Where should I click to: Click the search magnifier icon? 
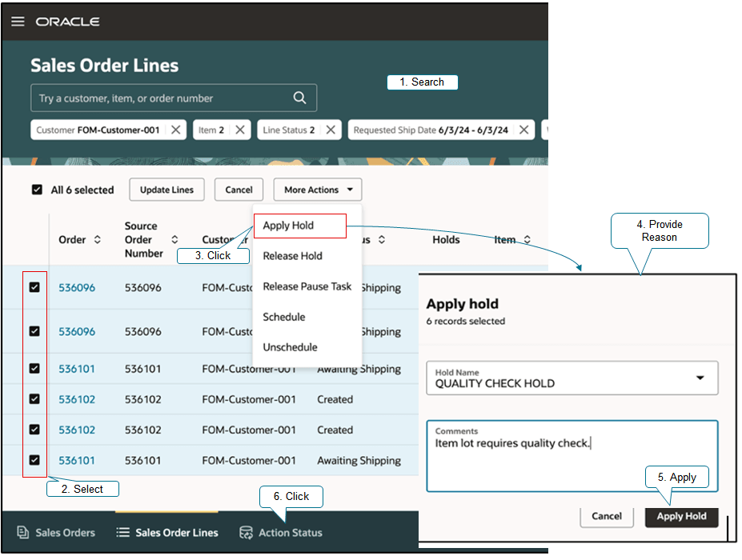tap(299, 98)
